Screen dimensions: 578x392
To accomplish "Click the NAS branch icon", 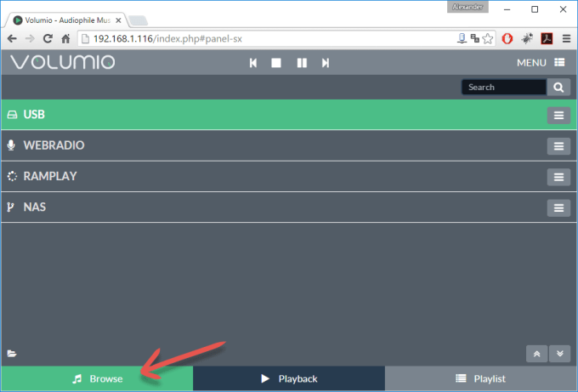I will [x=10, y=207].
